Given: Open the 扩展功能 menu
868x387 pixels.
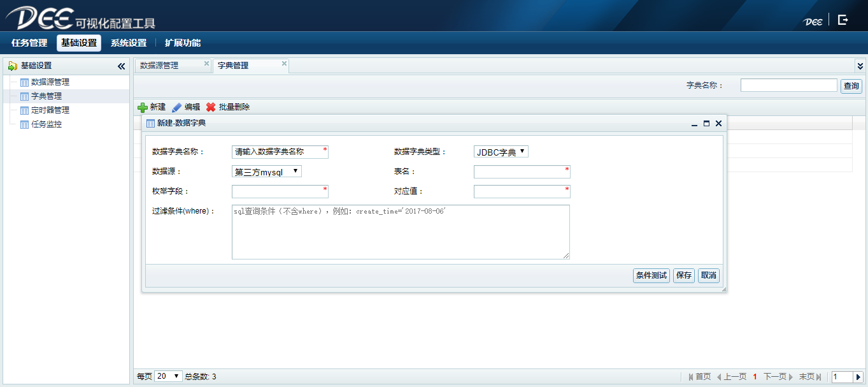Looking at the screenshot, I should click(183, 43).
